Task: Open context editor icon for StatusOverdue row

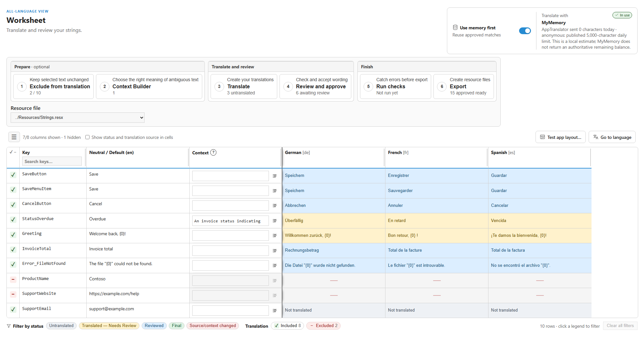Action: pos(275,221)
